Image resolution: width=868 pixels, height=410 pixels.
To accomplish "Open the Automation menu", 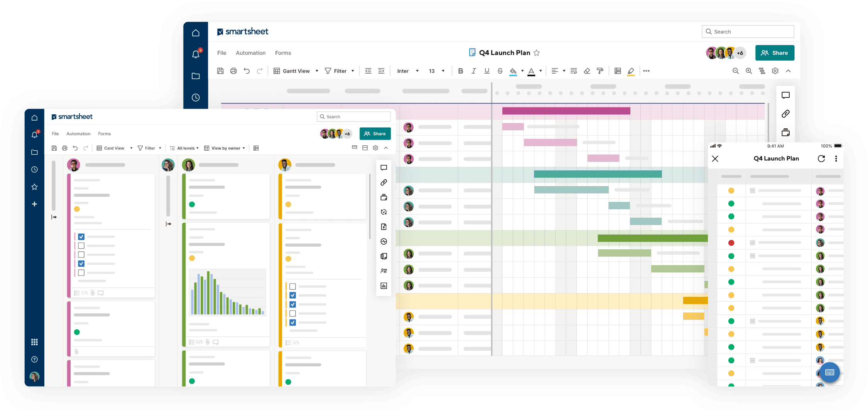I will coord(250,53).
